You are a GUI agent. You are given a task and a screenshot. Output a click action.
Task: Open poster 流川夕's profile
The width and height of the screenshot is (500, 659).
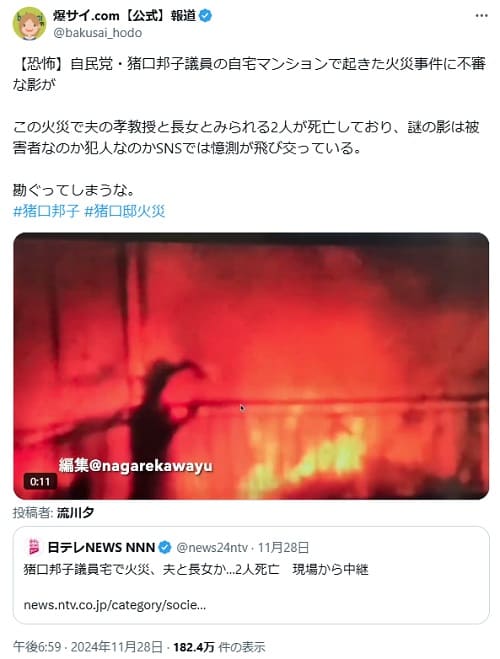coord(75,513)
